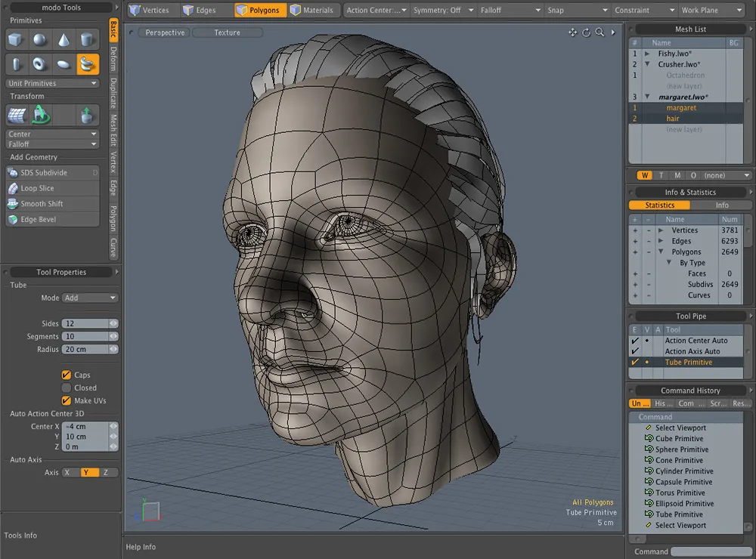Disable the Caps checkbox in Tube properties
756x559 pixels.
67,375
